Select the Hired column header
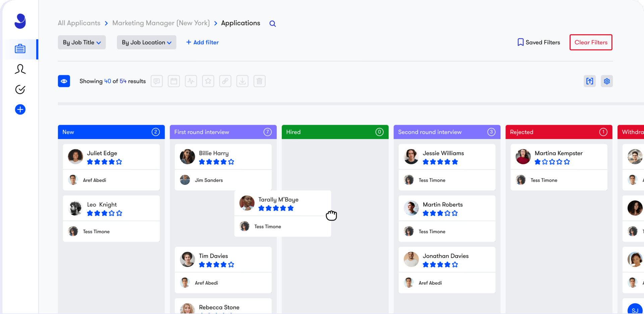This screenshot has height=314, width=644. 335,132
